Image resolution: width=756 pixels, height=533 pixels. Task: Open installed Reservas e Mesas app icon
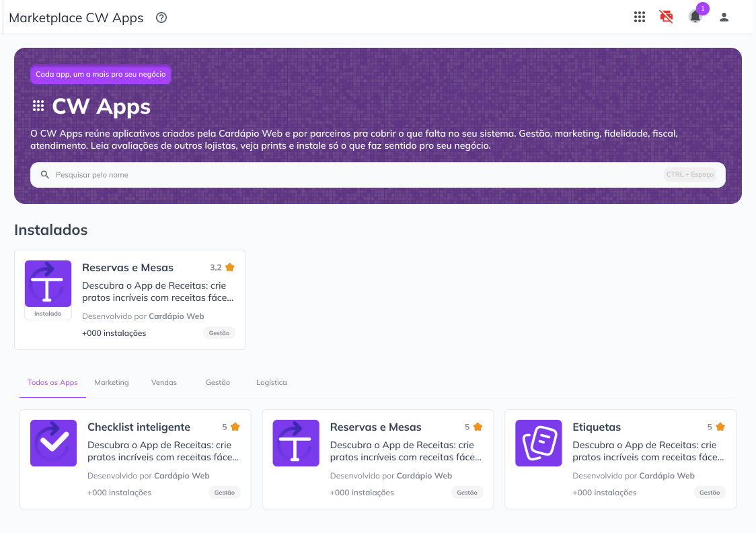coord(48,283)
